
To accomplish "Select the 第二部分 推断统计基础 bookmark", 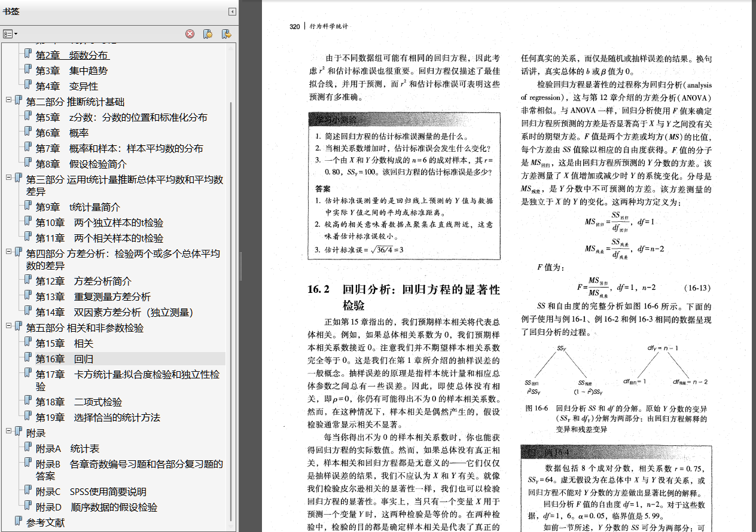I will point(75,102).
